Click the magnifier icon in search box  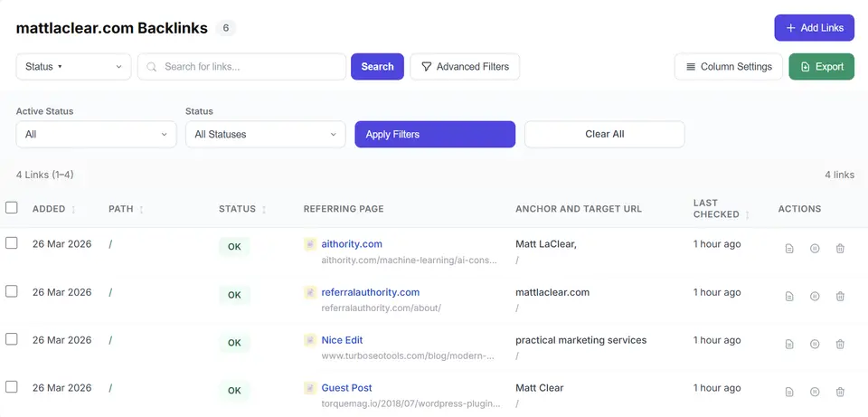152,67
